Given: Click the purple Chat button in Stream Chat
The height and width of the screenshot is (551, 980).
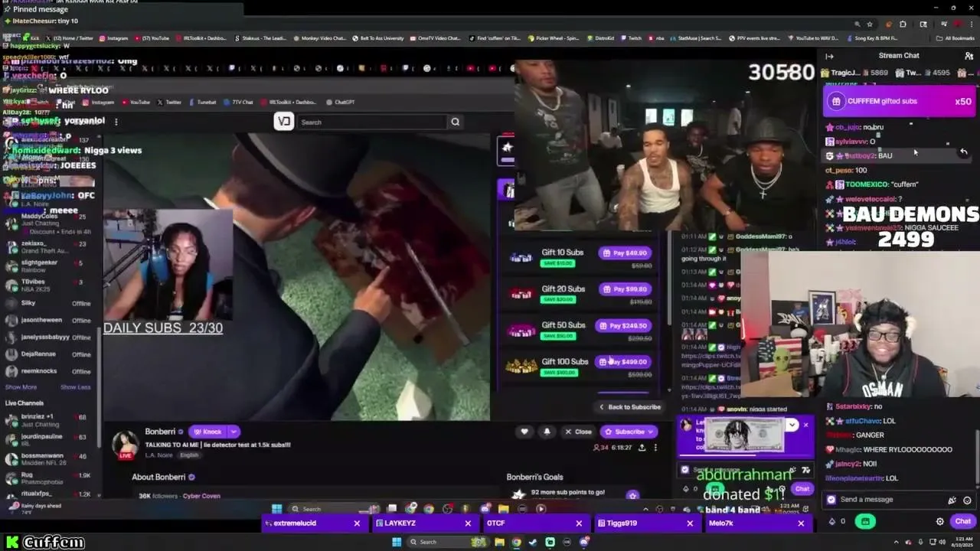Looking at the screenshot, I should pos(962,521).
